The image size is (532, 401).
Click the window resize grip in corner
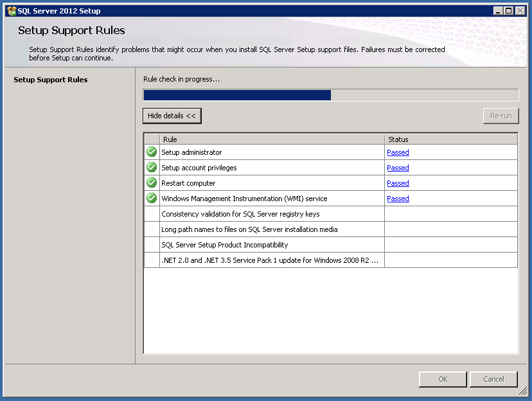523,391
